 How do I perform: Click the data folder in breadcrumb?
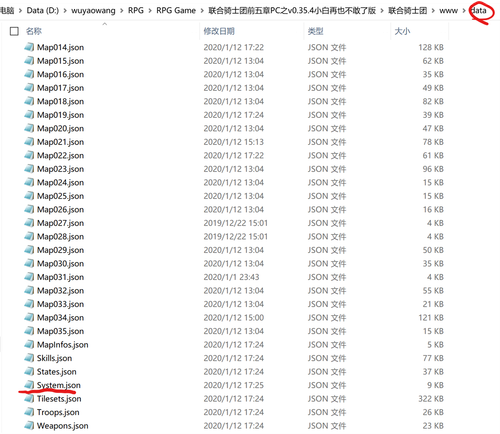[478, 11]
